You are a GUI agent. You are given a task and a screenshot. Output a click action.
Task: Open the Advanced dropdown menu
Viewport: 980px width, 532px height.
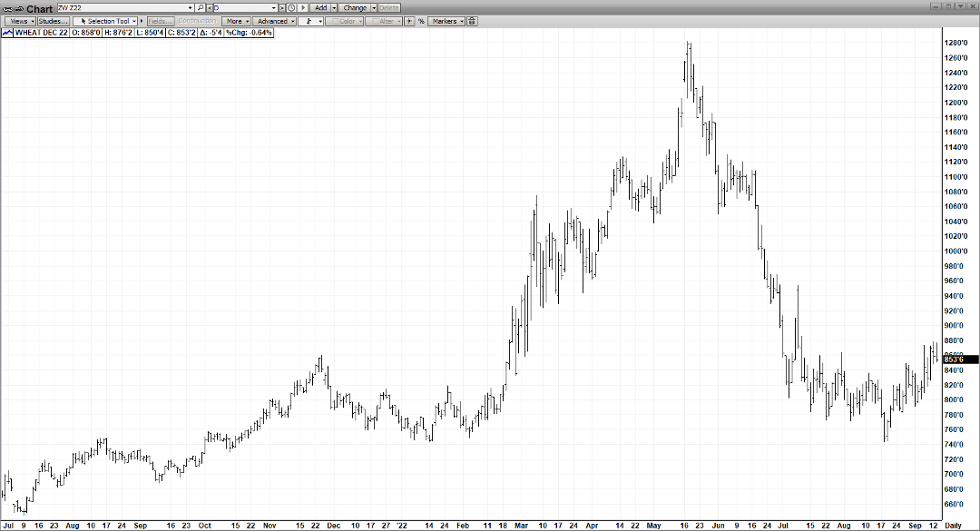coord(274,21)
